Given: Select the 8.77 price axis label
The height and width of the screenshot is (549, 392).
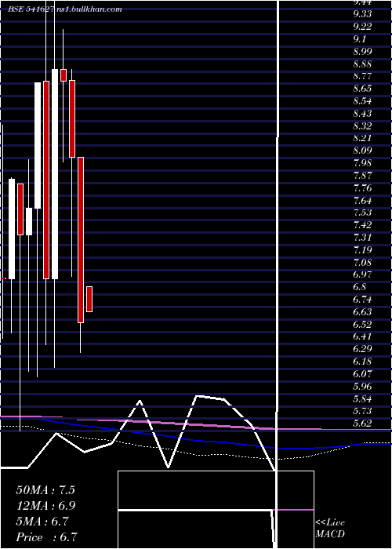Looking at the screenshot, I should (x=362, y=76).
